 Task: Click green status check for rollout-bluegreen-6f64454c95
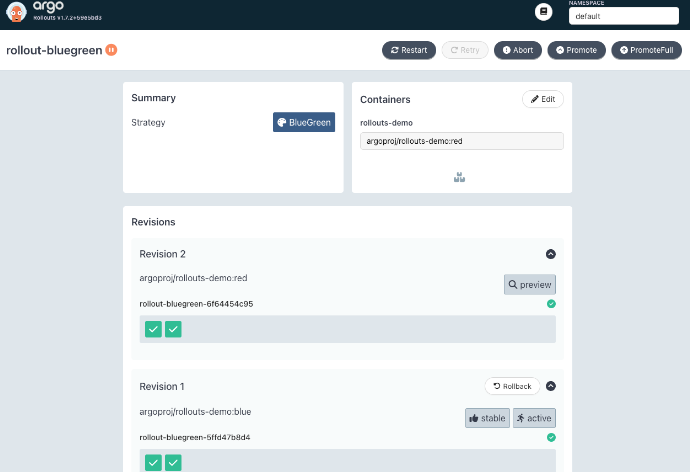[x=551, y=304]
